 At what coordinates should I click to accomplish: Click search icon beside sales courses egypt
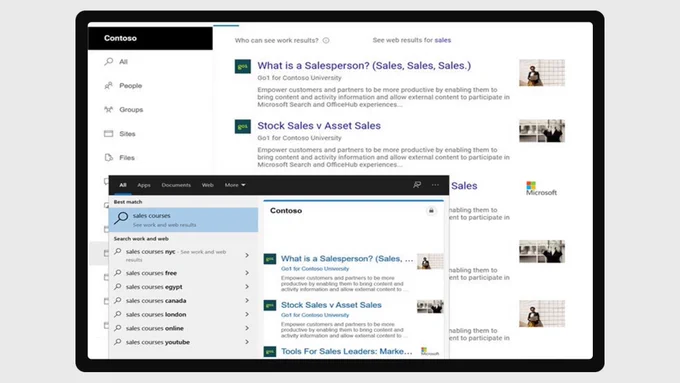click(118, 287)
